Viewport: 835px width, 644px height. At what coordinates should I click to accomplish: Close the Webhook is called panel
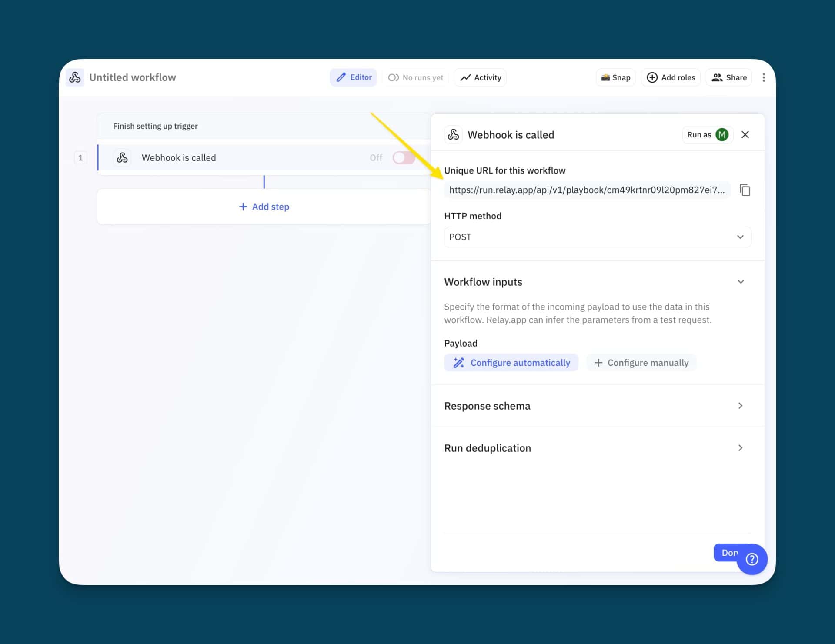pyautogui.click(x=745, y=135)
